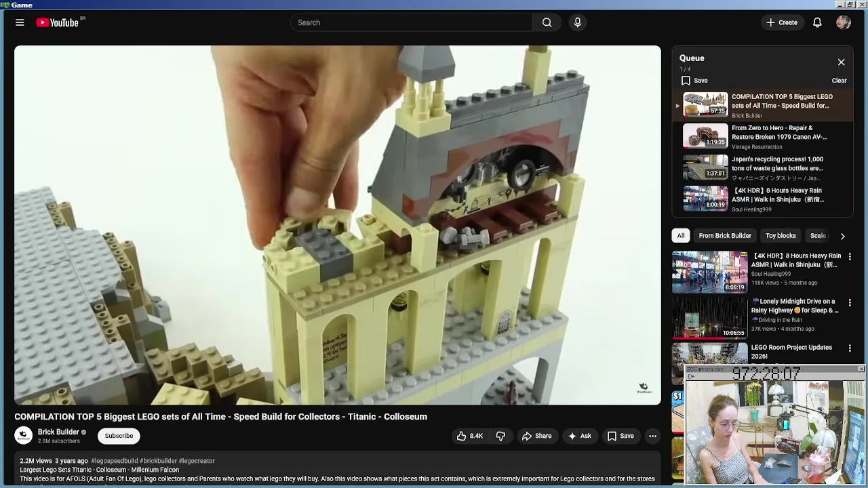The height and width of the screenshot is (488, 868).
Task: Subscribe to Brick Builder
Action: (119, 436)
